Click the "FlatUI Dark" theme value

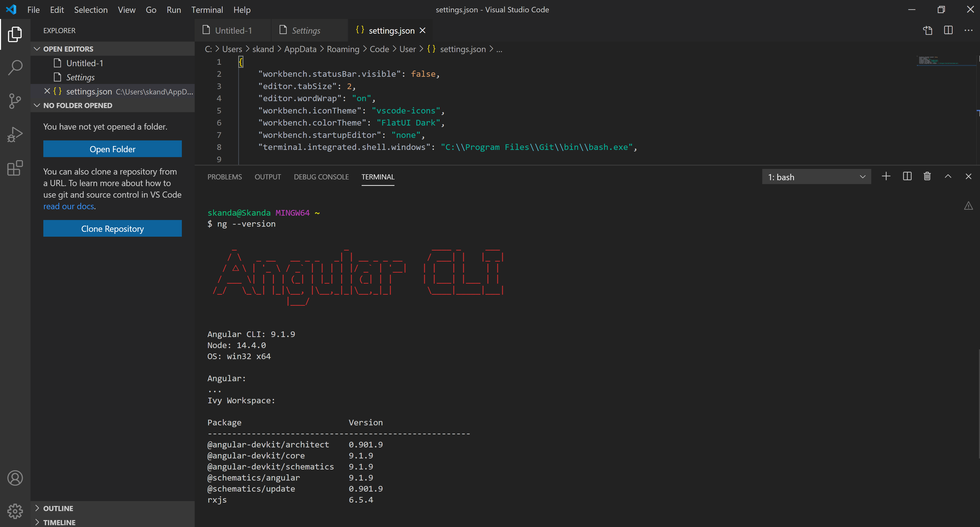tap(408, 123)
